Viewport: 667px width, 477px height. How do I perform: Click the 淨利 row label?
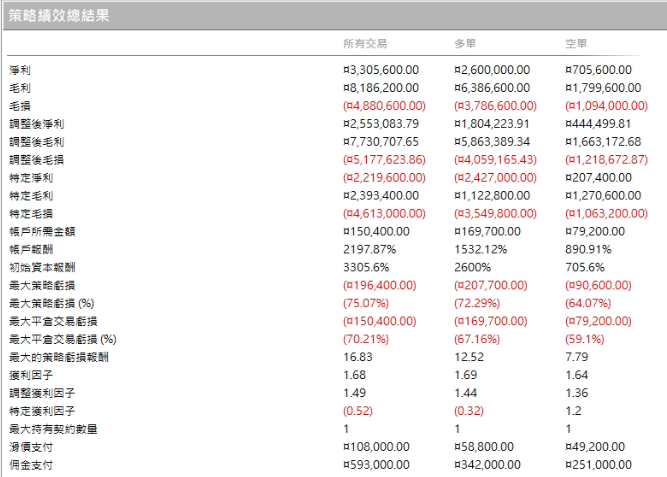[x=20, y=70]
